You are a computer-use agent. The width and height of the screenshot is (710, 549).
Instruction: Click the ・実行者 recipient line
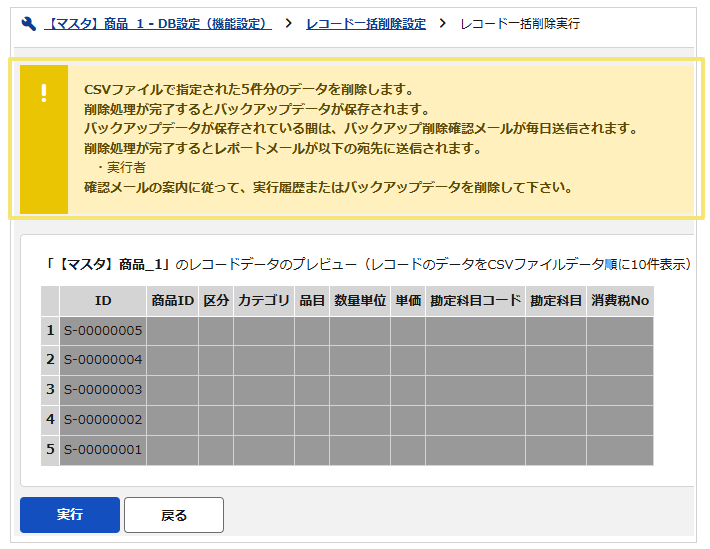coord(120,168)
